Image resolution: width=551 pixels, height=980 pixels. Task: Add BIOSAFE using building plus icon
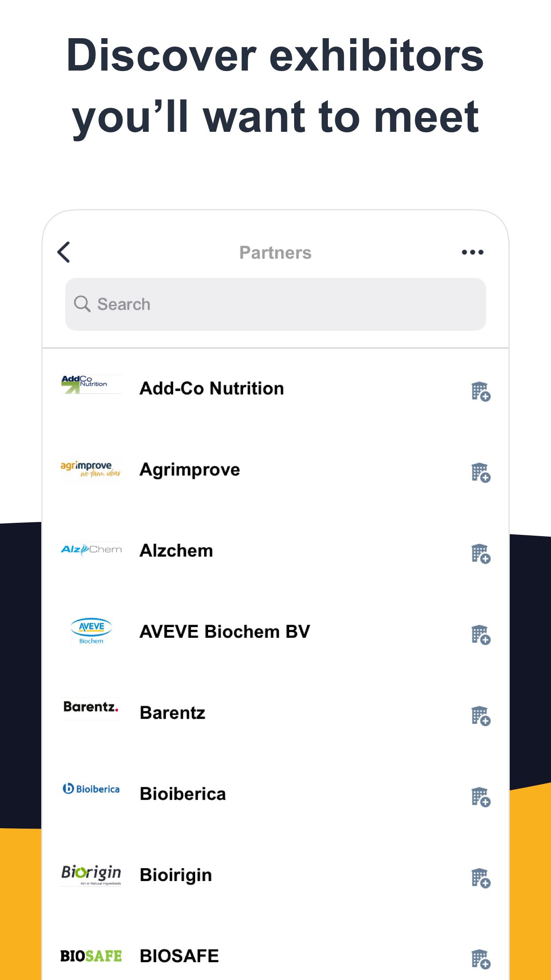[480, 959]
